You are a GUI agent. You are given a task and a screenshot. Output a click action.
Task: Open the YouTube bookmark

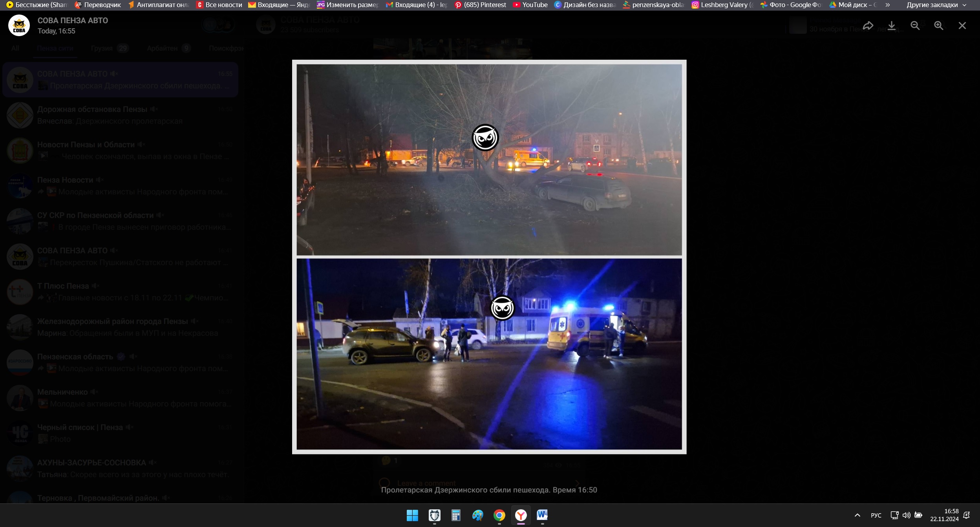530,5
